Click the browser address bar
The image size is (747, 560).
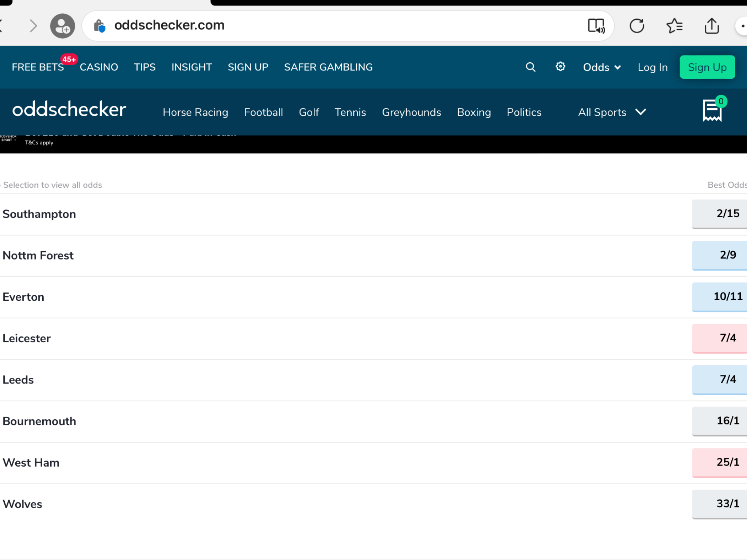coord(348,26)
